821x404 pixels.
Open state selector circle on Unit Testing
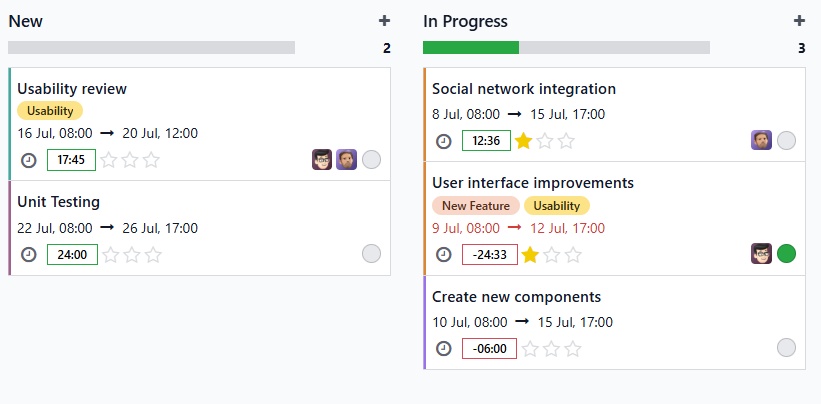point(371,254)
